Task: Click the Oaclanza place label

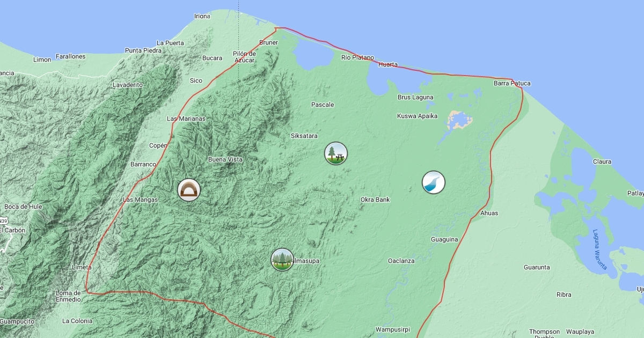Action: point(401,261)
